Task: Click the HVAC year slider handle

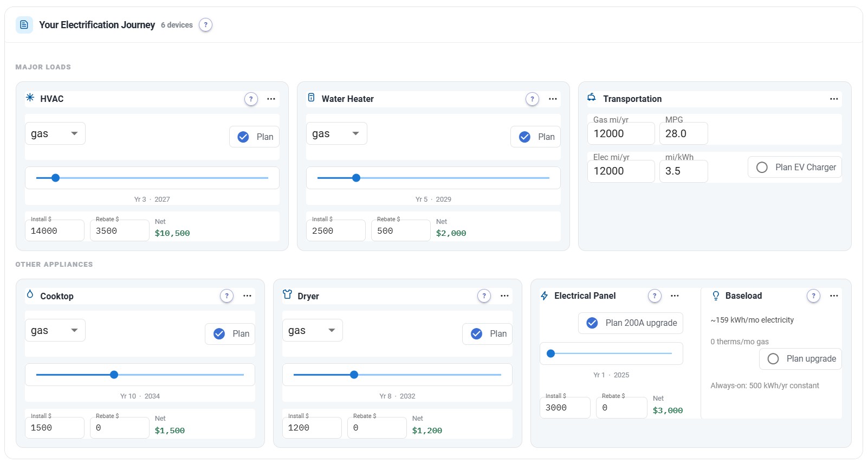Action: coord(55,178)
